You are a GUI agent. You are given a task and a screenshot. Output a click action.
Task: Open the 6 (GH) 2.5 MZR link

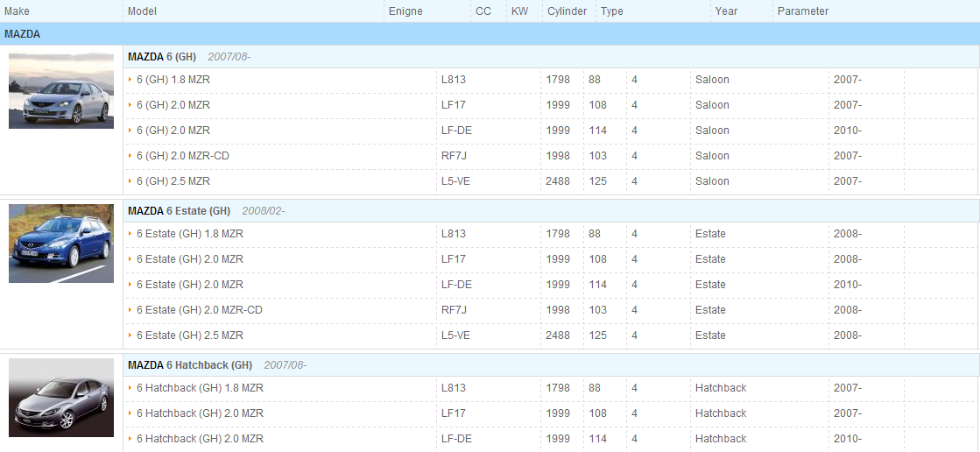(x=173, y=181)
